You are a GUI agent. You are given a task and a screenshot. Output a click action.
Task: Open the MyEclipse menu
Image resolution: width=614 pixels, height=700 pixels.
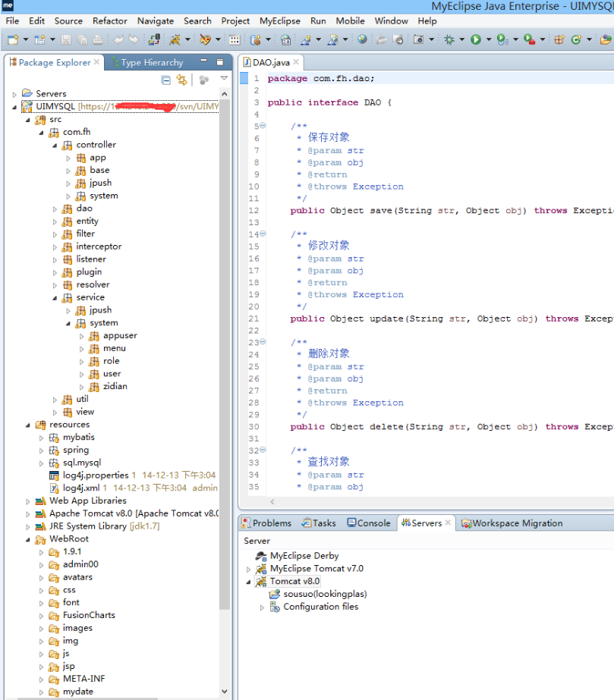[280, 21]
